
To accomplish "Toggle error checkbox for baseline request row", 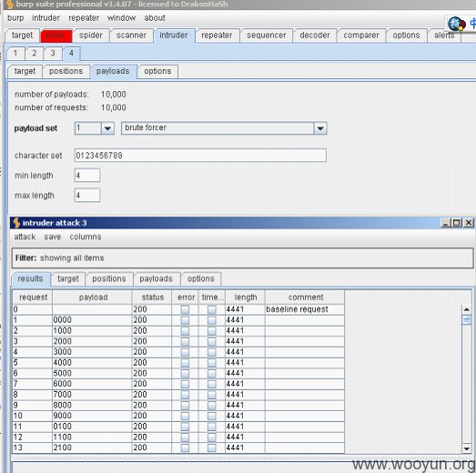I will tap(185, 310).
